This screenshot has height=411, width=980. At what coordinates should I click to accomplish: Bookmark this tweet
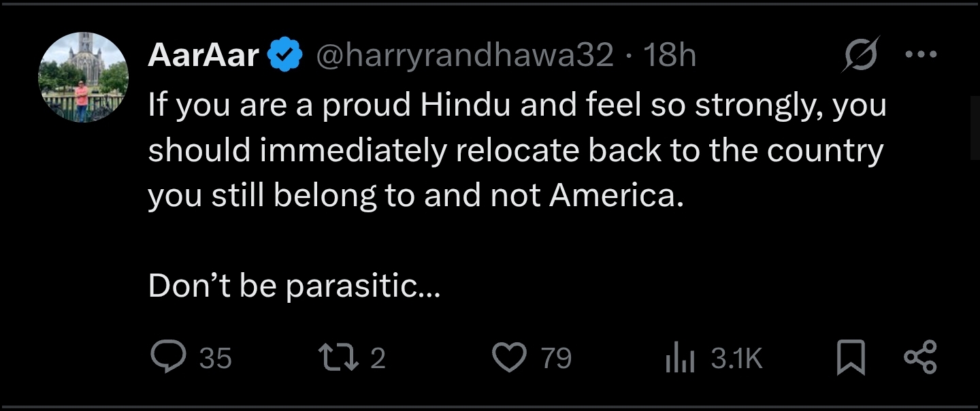pos(851,359)
